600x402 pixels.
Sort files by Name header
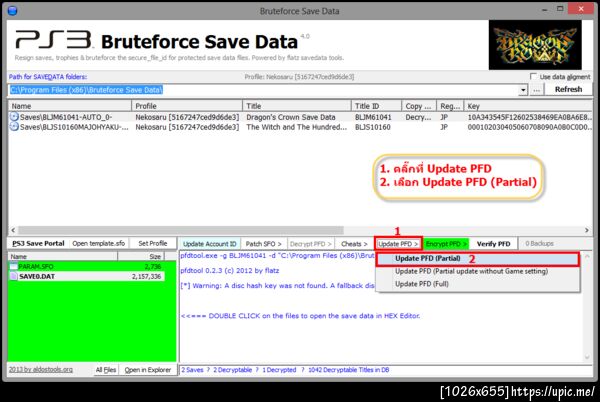(x=63, y=256)
